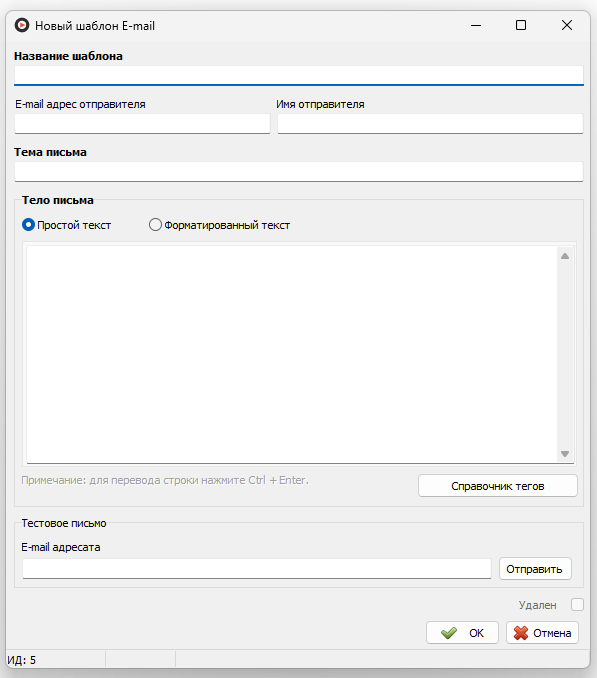Click the red cross Отмена button
This screenshot has height=678, width=597.
coord(542,633)
